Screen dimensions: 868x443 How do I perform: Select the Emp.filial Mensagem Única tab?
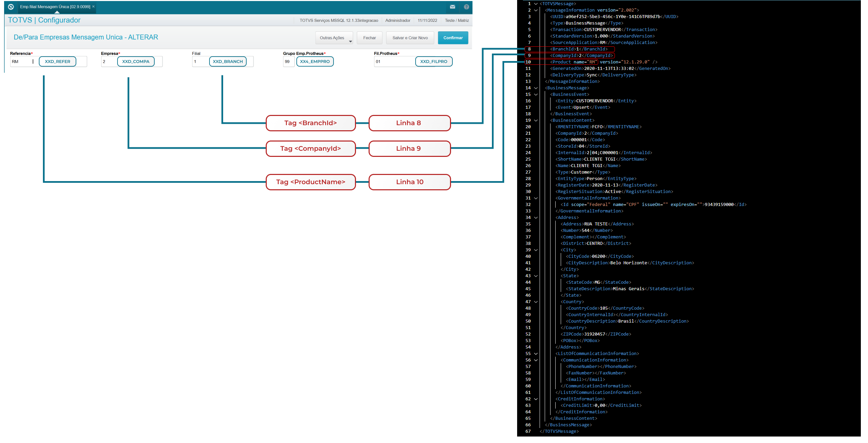point(55,7)
